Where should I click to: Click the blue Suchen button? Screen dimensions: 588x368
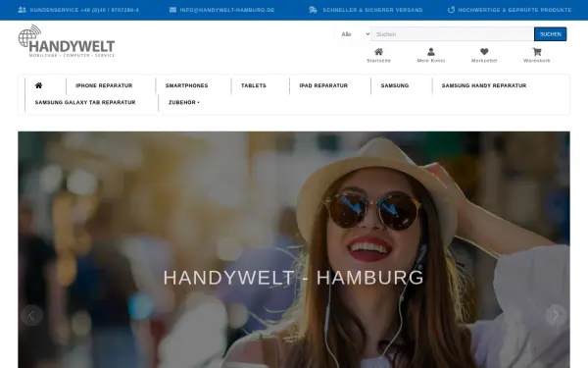550,34
